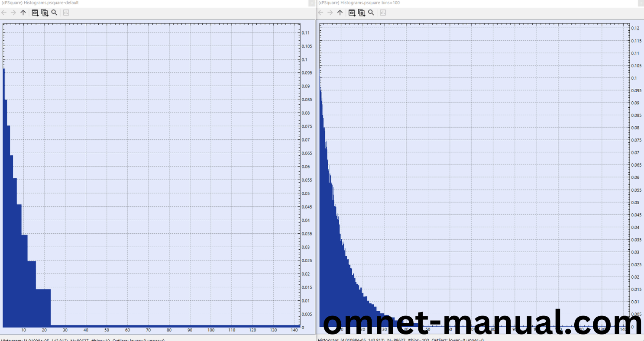Open copy/debug icon menu in right inspector
The height and width of the screenshot is (341, 644).
[x=361, y=13]
